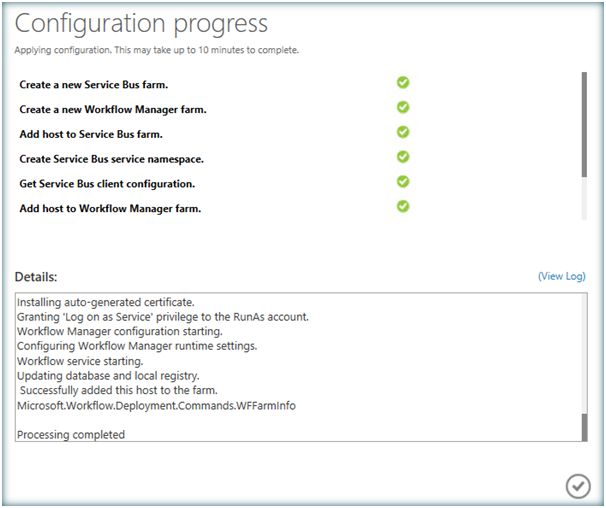Click the Details log scrollbar thumb

coord(584,427)
